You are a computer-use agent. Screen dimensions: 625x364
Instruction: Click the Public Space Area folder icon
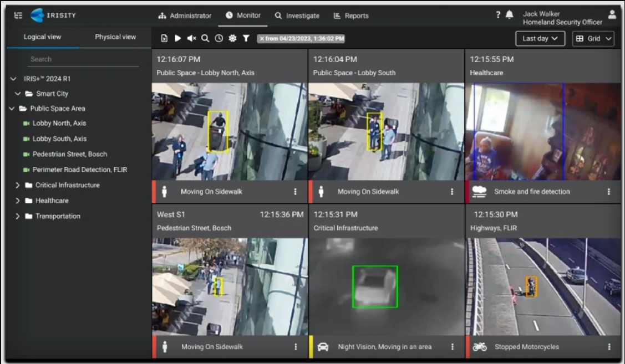click(23, 109)
